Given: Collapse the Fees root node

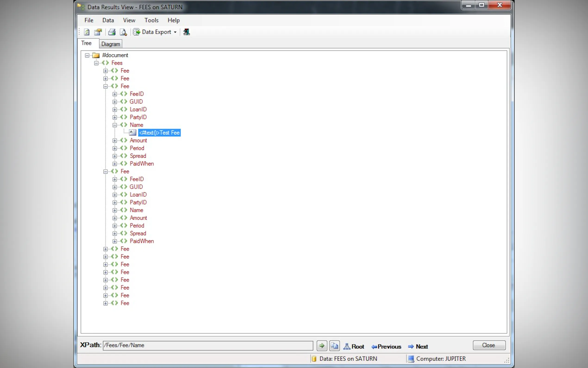Looking at the screenshot, I should tap(96, 63).
